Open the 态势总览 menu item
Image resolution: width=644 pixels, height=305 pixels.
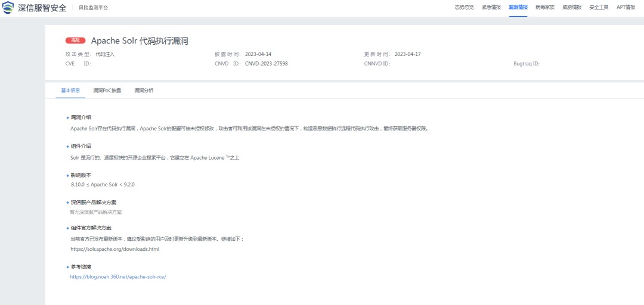pyautogui.click(x=464, y=7)
